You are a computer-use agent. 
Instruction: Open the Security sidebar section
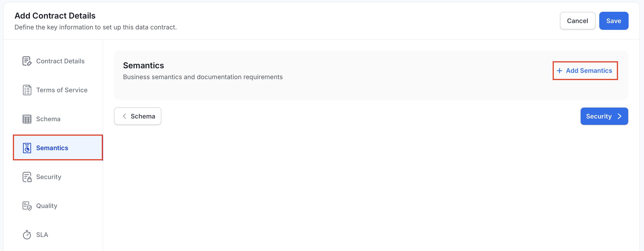pyautogui.click(x=58, y=177)
